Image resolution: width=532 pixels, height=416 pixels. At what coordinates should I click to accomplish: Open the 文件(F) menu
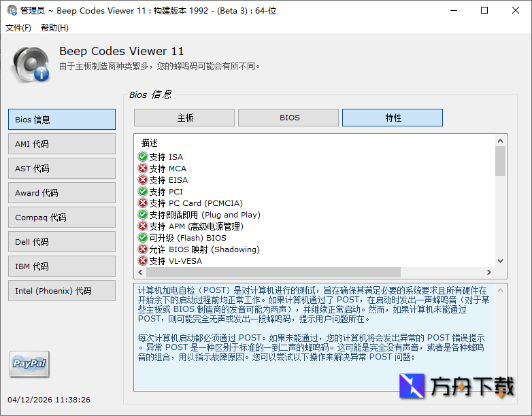click(x=18, y=27)
